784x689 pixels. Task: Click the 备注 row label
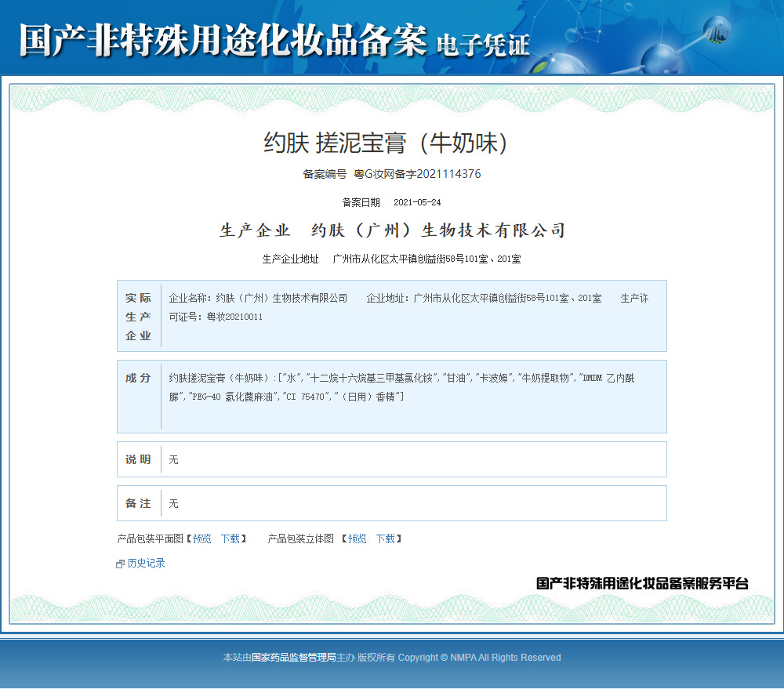pyautogui.click(x=138, y=503)
